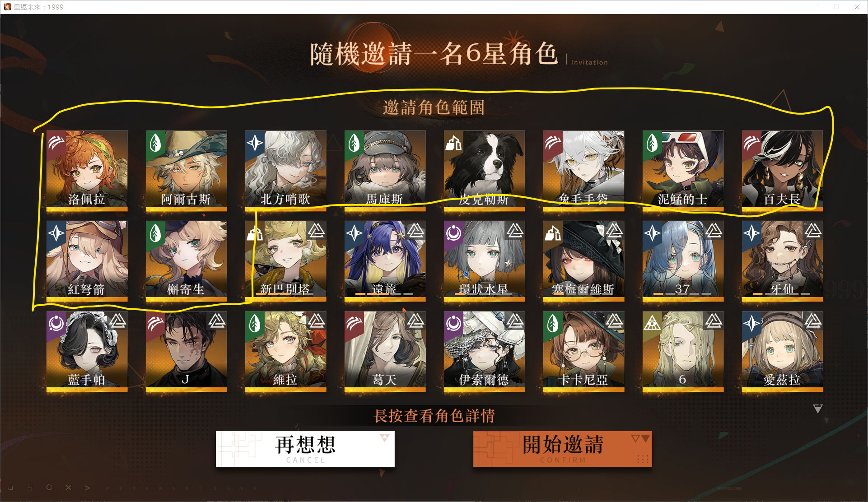Click the down arrow below the character grid
Viewport: 868px width, 502px height.
[x=818, y=409]
